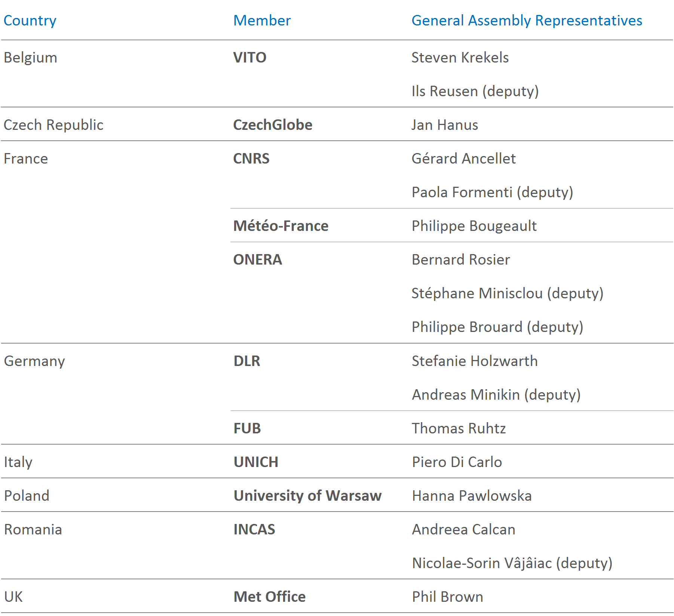Screen dimensions: 674x616
Task: Select the VITO member name
Action: point(250,58)
